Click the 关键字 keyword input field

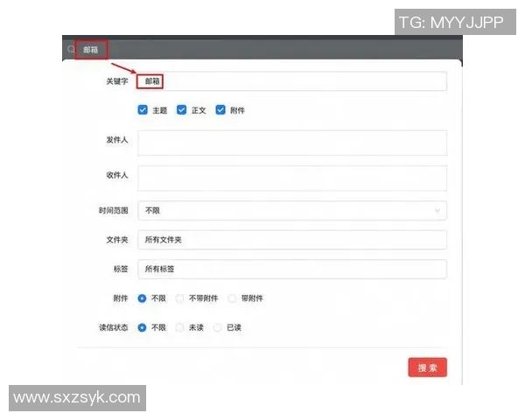point(291,81)
